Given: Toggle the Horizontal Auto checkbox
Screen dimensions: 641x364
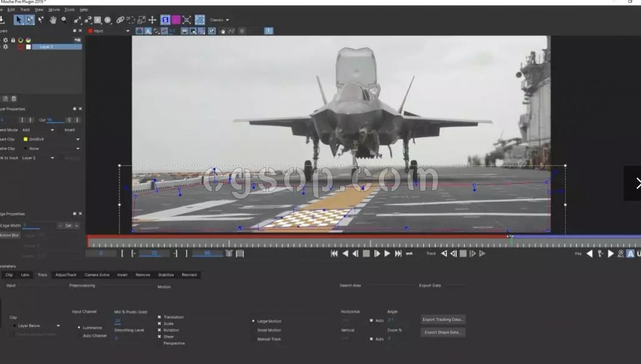Looking at the screenshot, I should (x=371, y=320).
